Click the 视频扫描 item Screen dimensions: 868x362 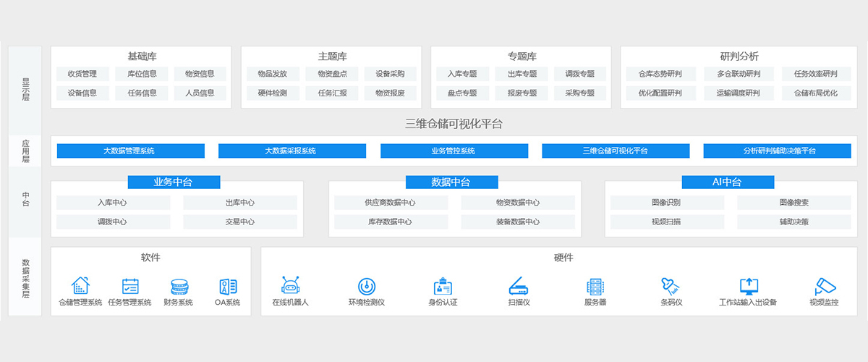(x=667, y=222)
